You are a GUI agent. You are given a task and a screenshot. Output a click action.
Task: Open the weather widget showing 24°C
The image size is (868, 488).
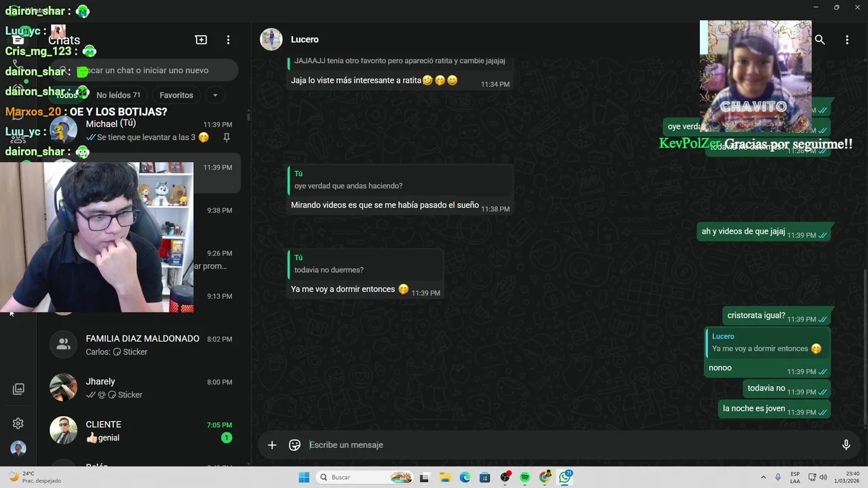(34, 477)
